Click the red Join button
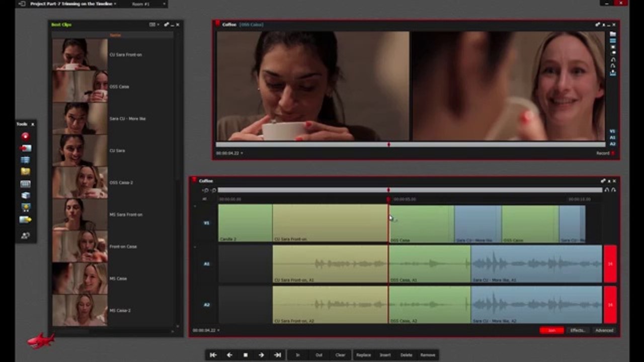This screenshot has height=362, width=644. pos(552,330)
